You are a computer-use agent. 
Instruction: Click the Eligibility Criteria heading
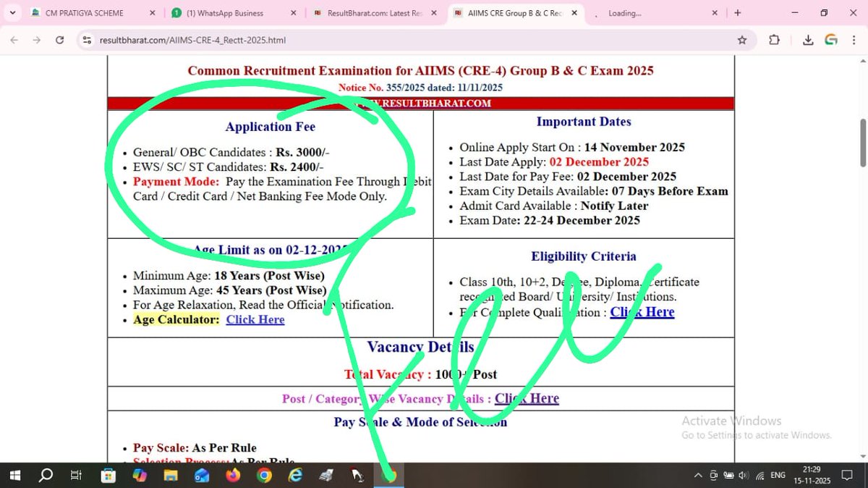584,256
